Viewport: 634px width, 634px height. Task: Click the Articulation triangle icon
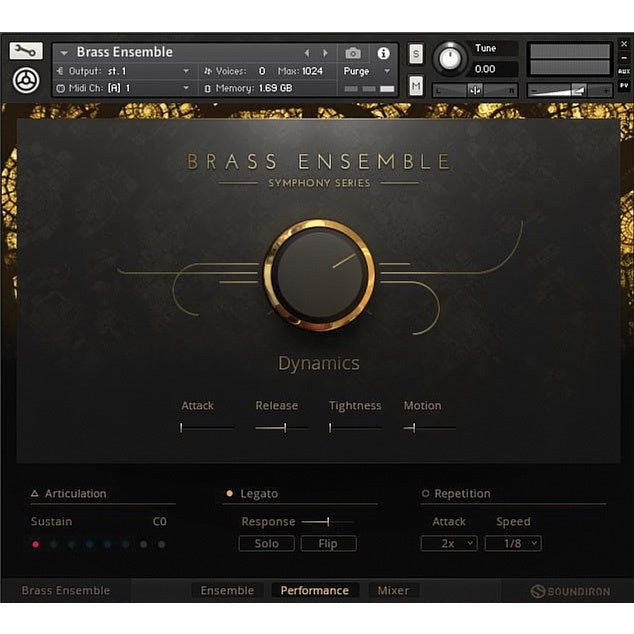35,493
